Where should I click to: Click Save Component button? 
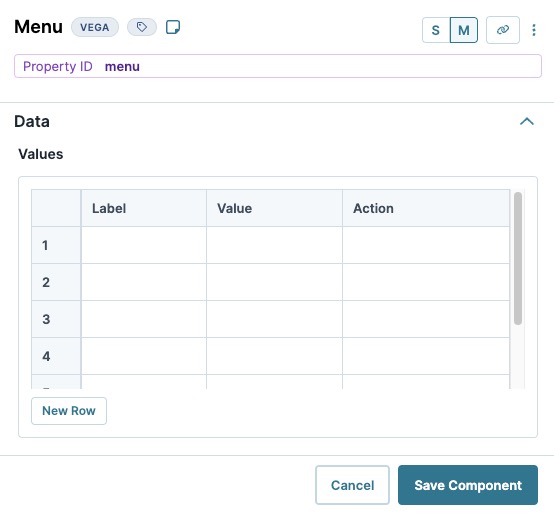click(468, 485)
